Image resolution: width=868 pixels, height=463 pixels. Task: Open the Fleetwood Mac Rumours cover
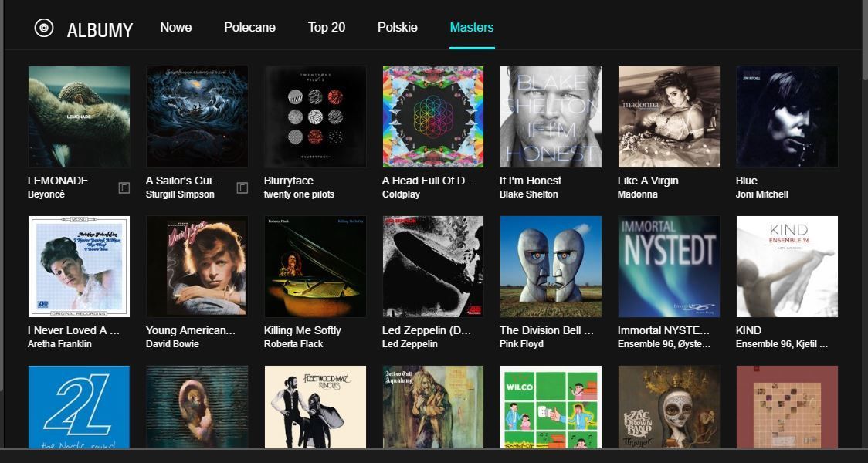coord(315,407)
